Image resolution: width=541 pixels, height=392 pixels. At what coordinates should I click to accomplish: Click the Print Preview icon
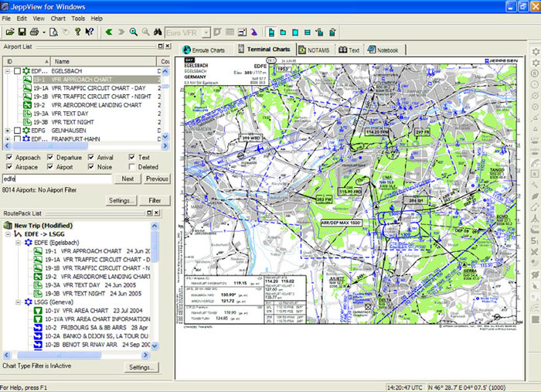53,32
